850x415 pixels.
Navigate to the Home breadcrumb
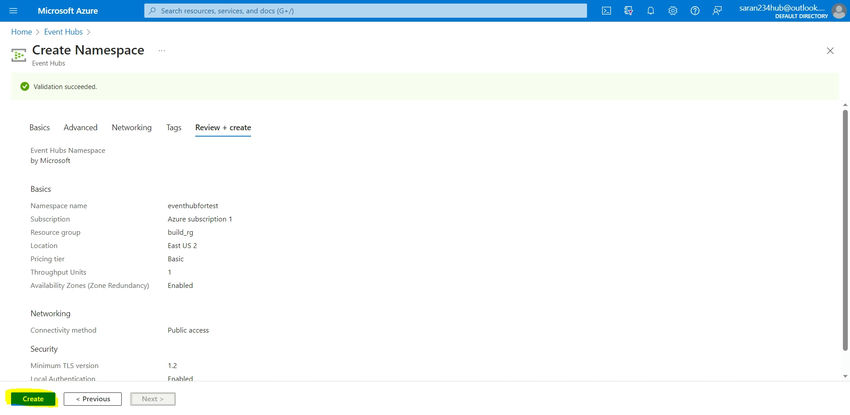pos(21,32)
